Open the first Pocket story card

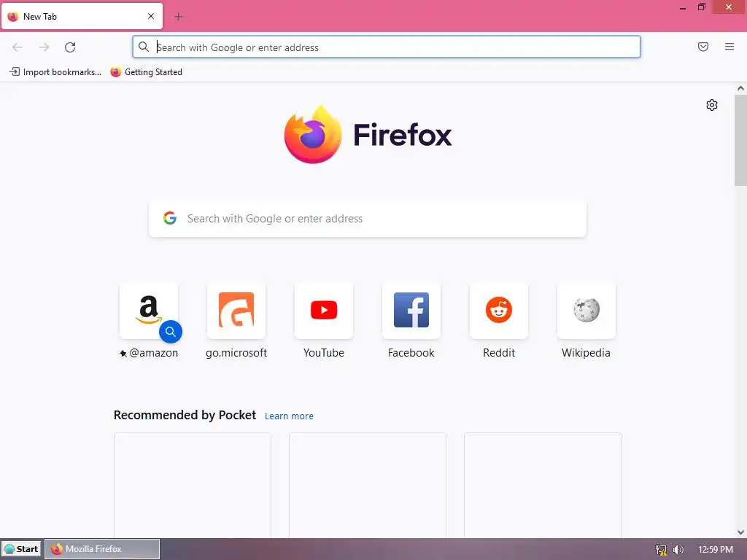(193, 485)
